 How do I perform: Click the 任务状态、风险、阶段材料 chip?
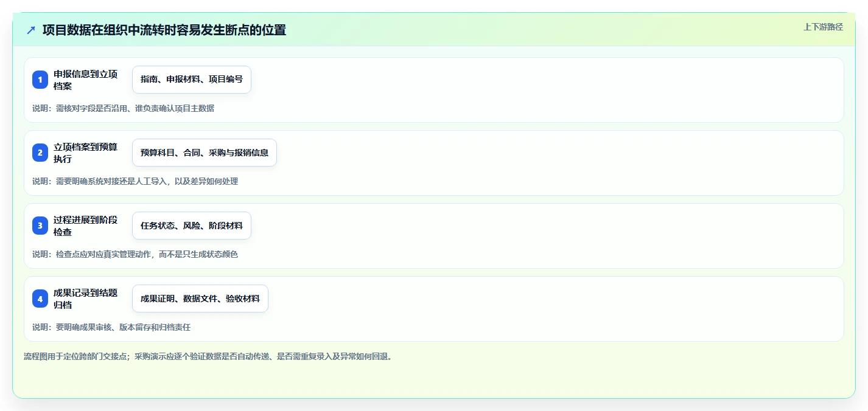(192, 226)
